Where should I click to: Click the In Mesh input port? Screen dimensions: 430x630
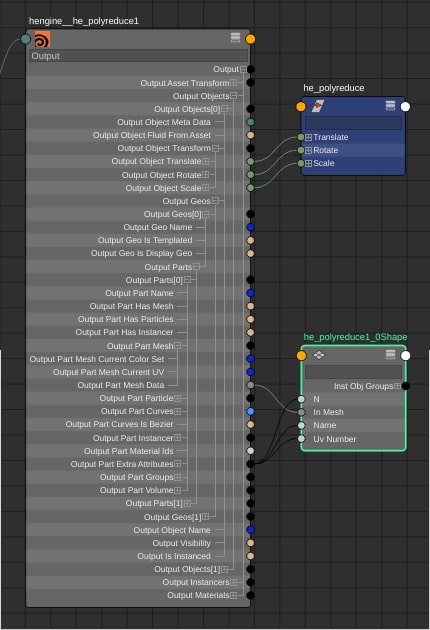pyautogui.click(x=301, y=412)
